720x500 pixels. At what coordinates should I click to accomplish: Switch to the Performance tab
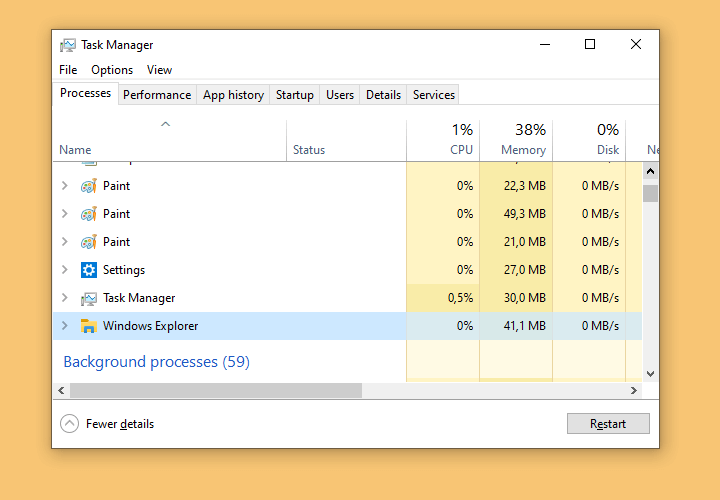tap(157, 95)
